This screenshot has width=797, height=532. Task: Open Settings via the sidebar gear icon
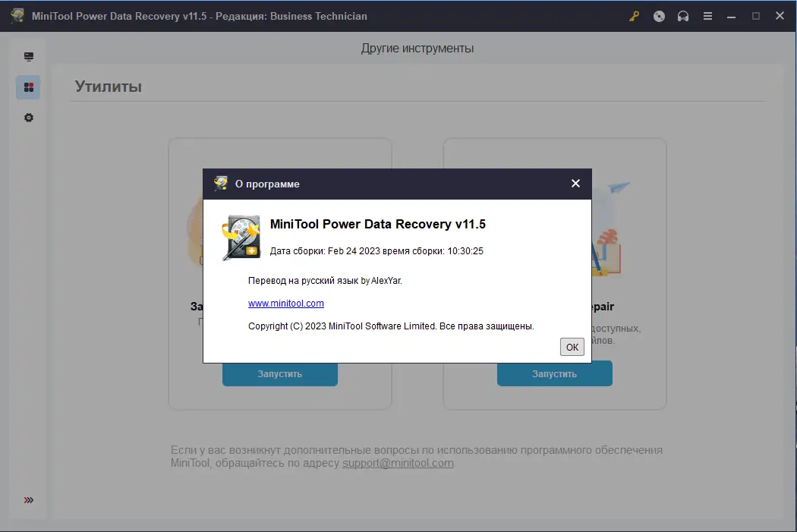tap(28, 118)
